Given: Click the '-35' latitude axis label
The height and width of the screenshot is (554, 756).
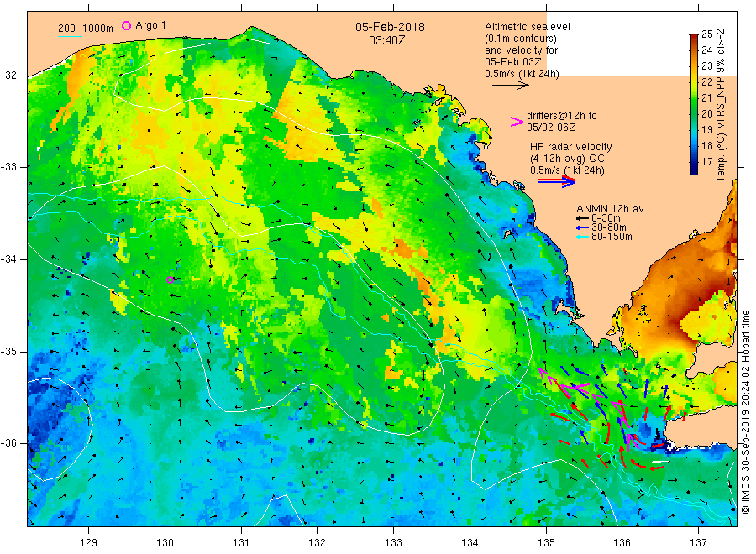Looking at the screenshot, I should [x=9, y=351].
